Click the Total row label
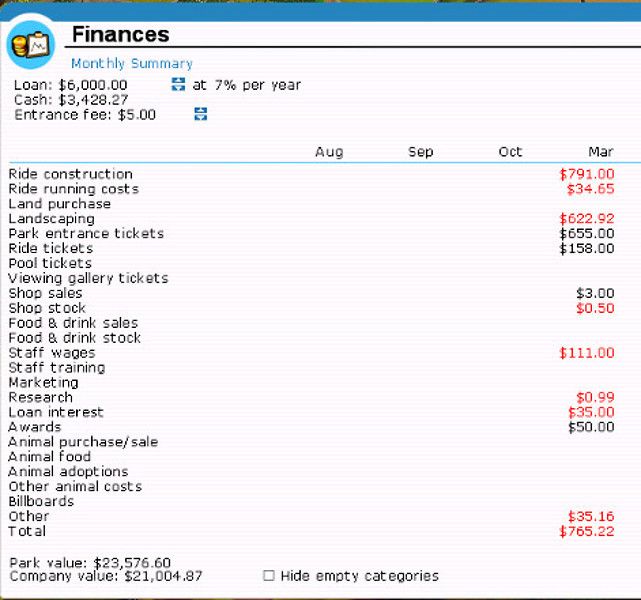641x600 pixels. click(27, 531)
